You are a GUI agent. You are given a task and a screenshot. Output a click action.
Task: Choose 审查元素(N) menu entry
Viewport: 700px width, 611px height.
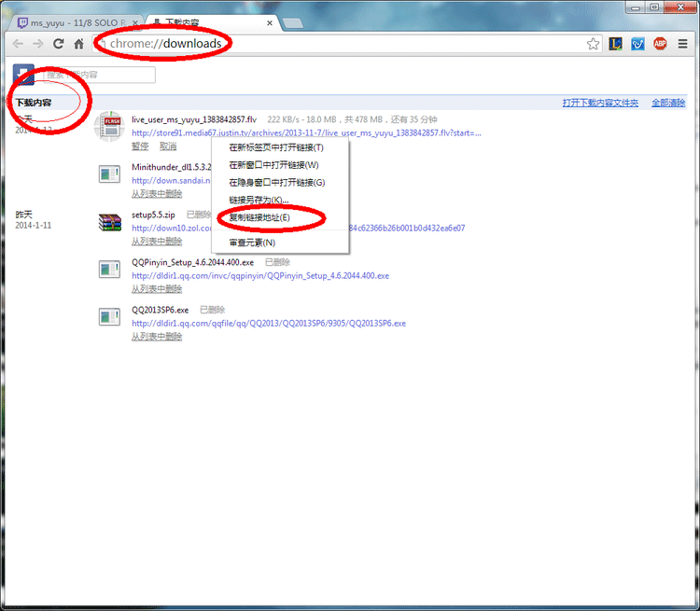[280, 243]
